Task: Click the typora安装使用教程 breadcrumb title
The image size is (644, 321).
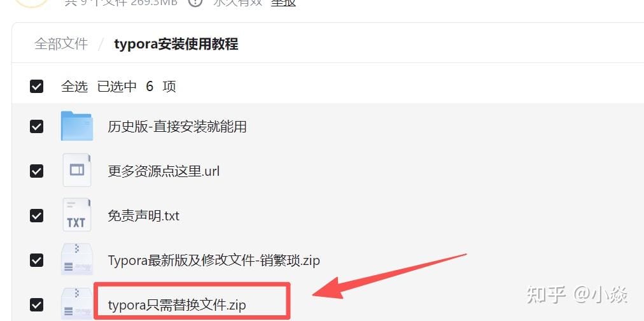Action: [x=176, y=43]
